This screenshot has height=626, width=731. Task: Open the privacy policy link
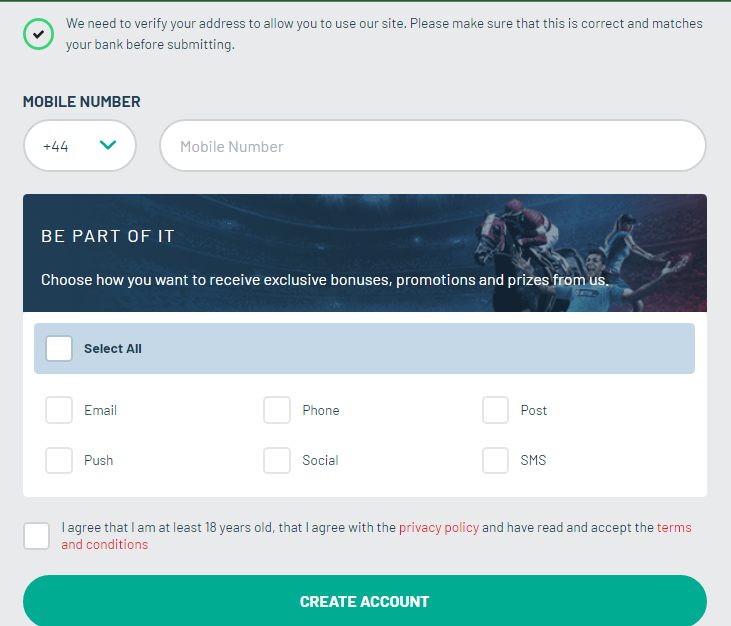pyautogui.click(x=439, y=527)
